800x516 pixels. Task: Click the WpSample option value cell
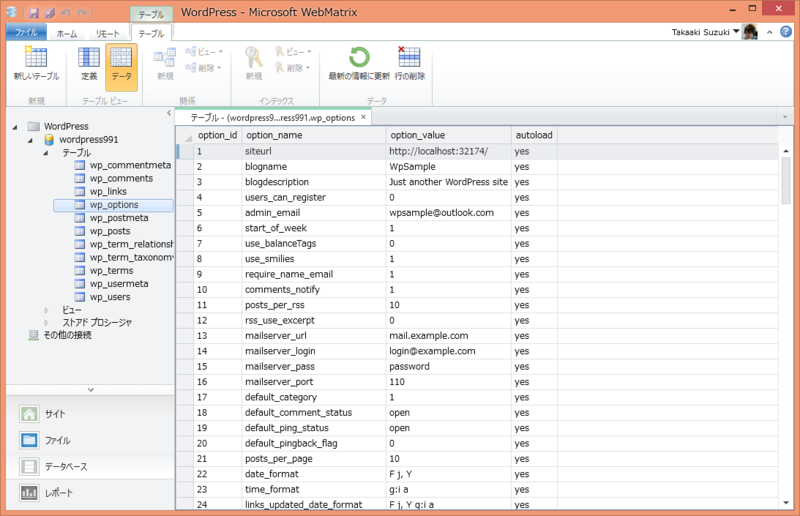448,166
